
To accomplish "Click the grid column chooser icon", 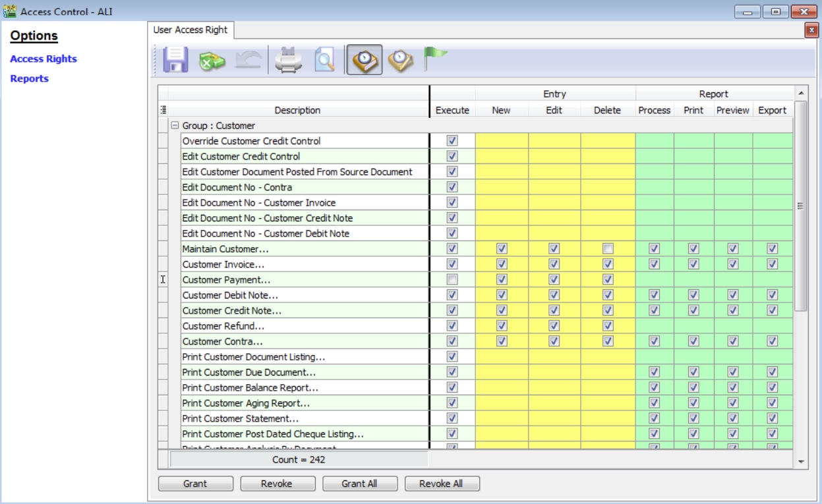I will pyautogui.click(x=163, y=110).
